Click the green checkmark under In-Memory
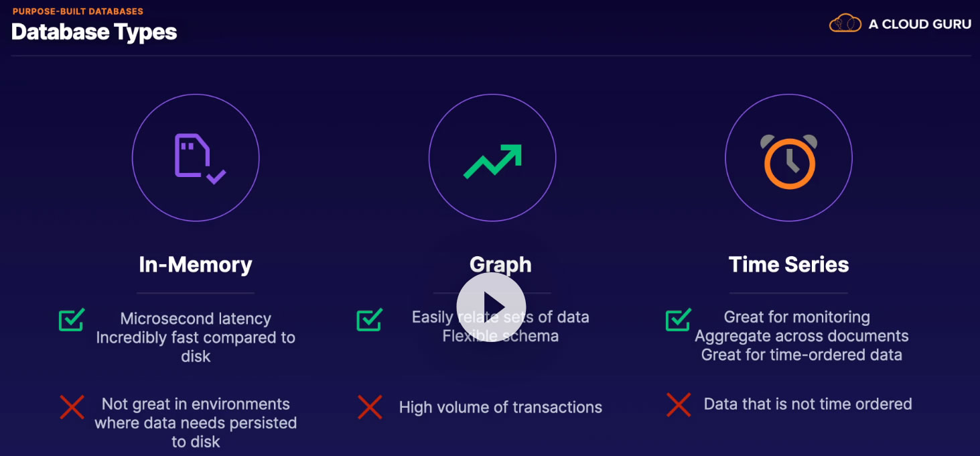 click(x=72, y=319)
